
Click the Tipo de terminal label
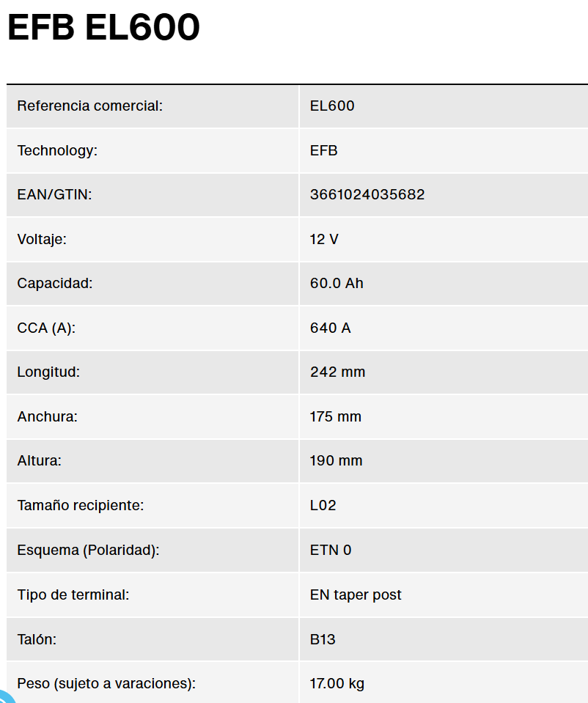pos(73,595)
